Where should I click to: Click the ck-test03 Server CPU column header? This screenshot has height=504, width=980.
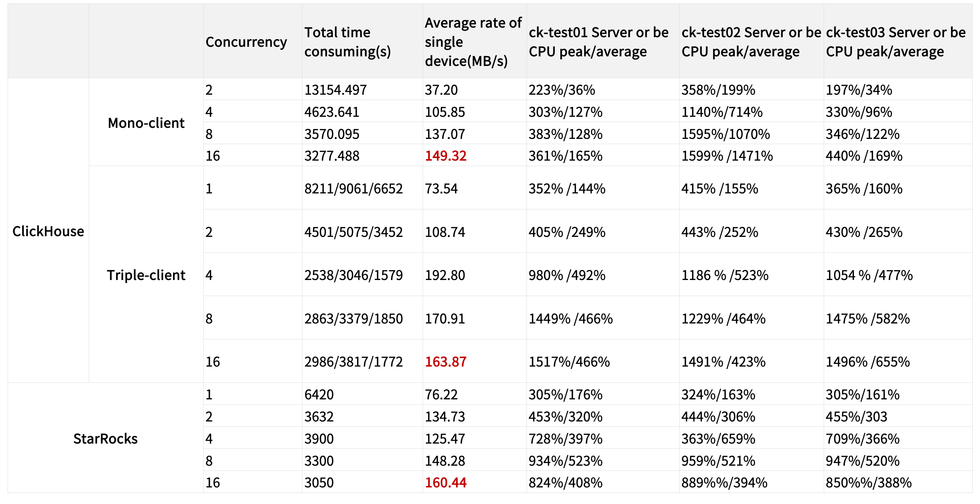point(898,41)
